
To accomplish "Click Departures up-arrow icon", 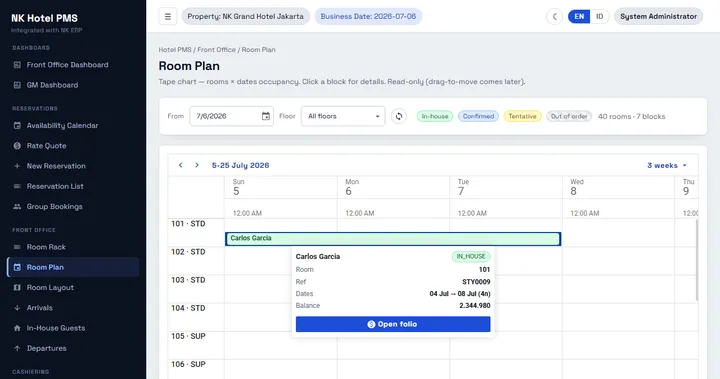I will point(17,348).
